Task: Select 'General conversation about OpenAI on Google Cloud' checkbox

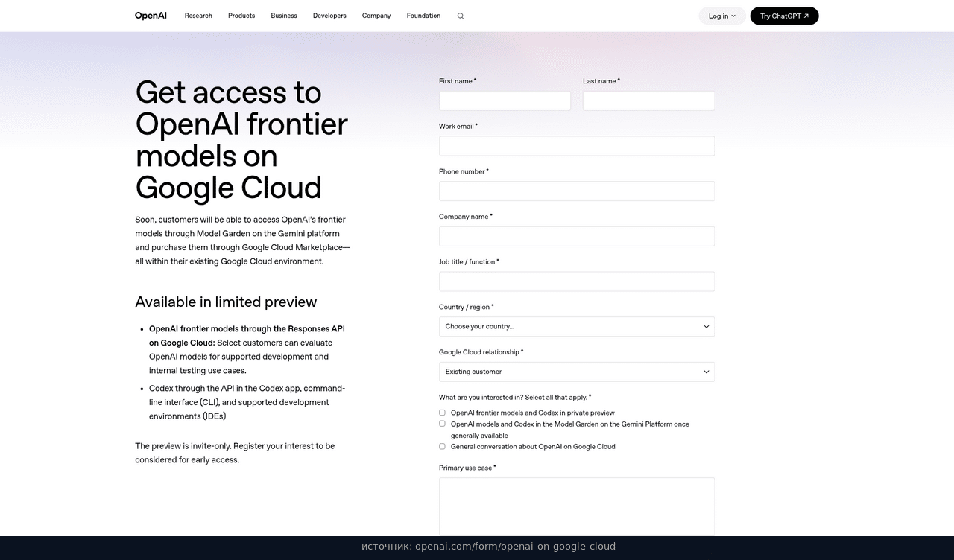Action: point(442,447)
